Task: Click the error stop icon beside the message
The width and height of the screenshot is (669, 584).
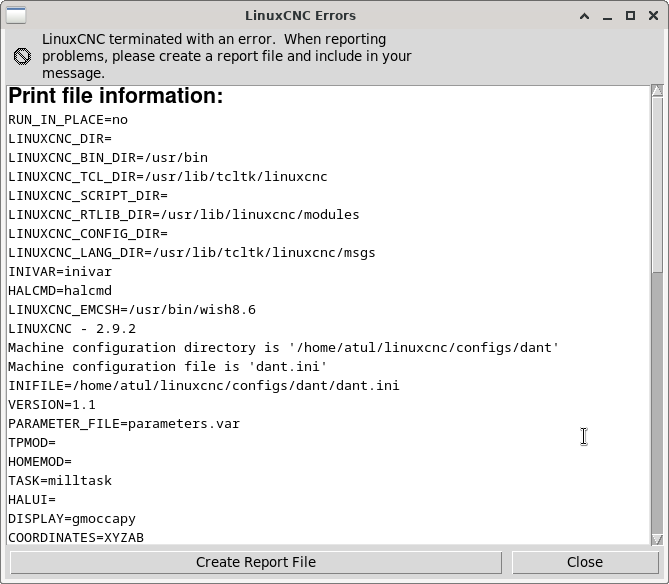Action: pos(22,56)
